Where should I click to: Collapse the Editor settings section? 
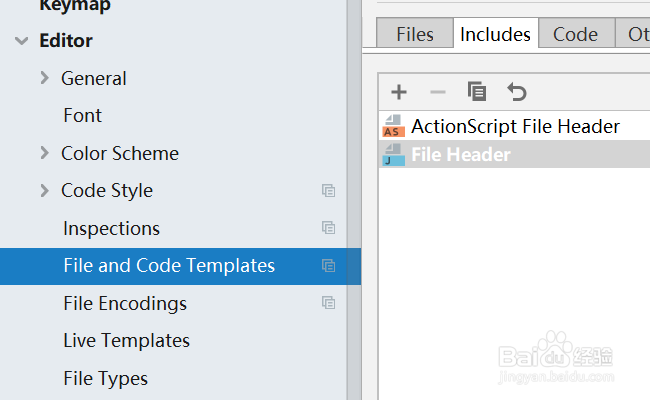(22, 41)
